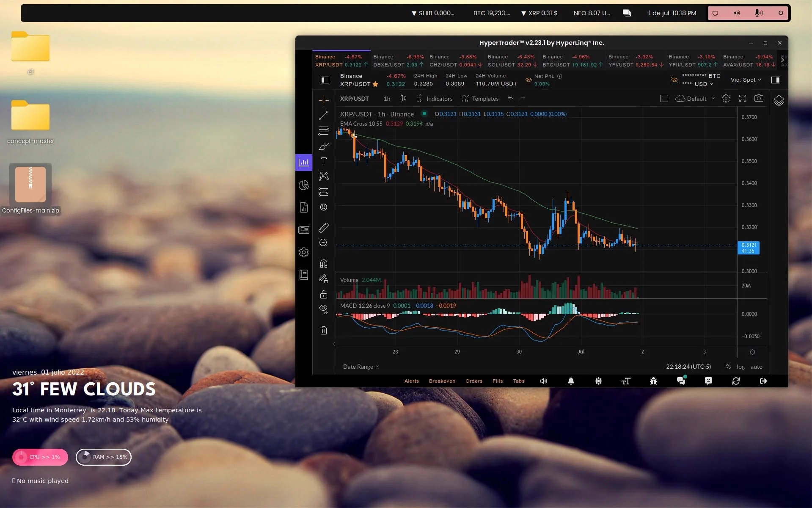Toggle percent scale on price axis
Screen dimensions: 812x508
click(x=728, y=367)
